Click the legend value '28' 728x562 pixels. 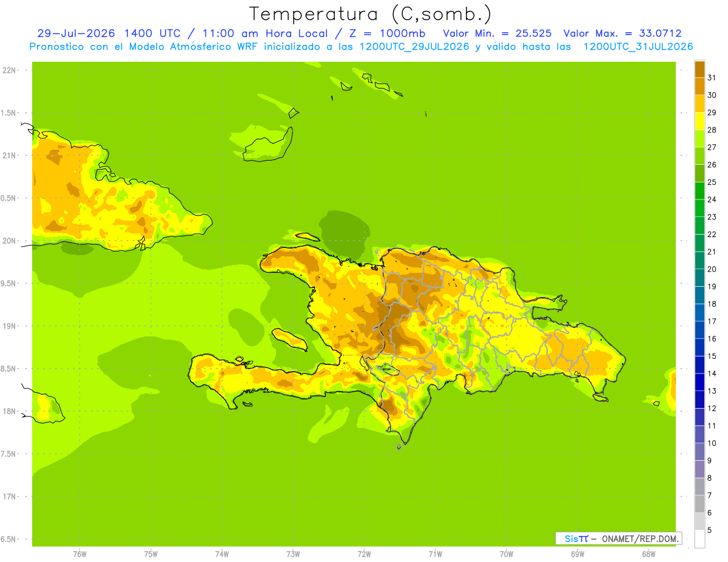point(712,130)
